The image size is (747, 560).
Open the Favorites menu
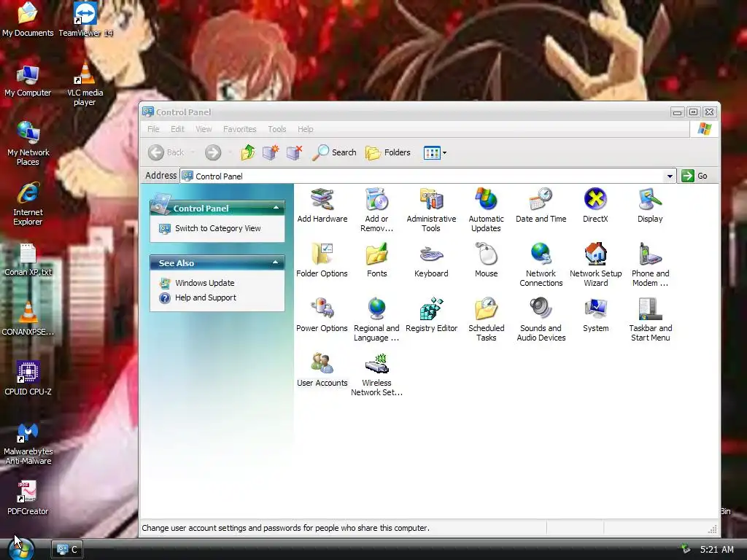point(239,129)
